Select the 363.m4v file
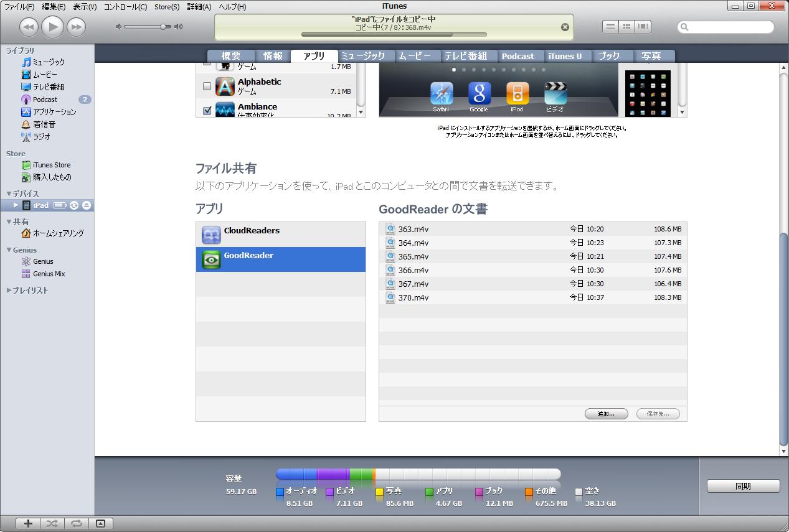 [533, 229]
